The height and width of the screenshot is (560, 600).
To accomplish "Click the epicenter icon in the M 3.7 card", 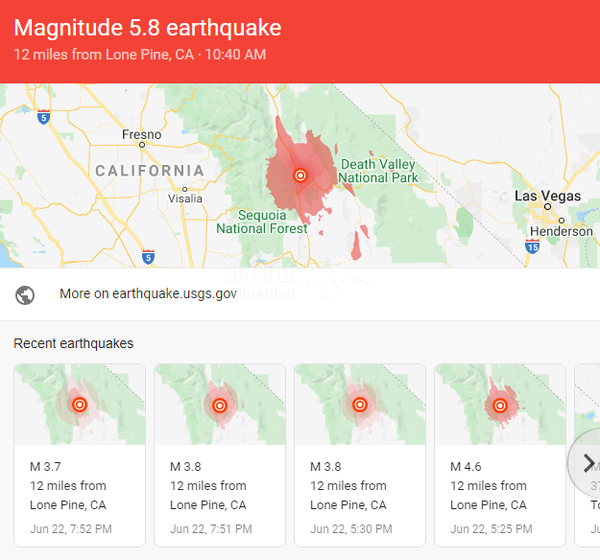I will click(80, 405).
